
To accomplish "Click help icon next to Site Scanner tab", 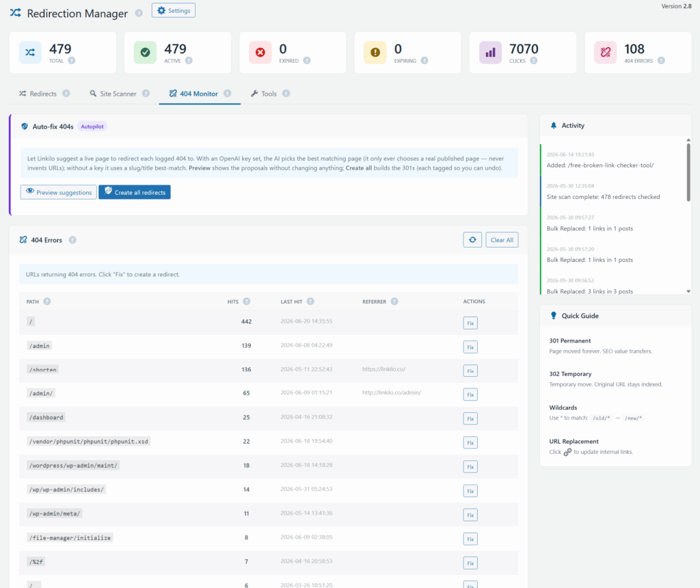I will click(146, 93).
